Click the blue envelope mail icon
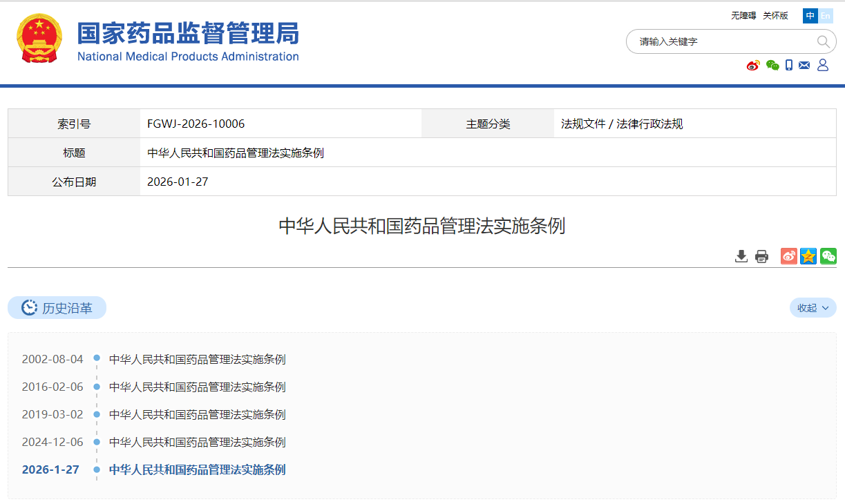The image size is (845, 504). click(804, 66)
